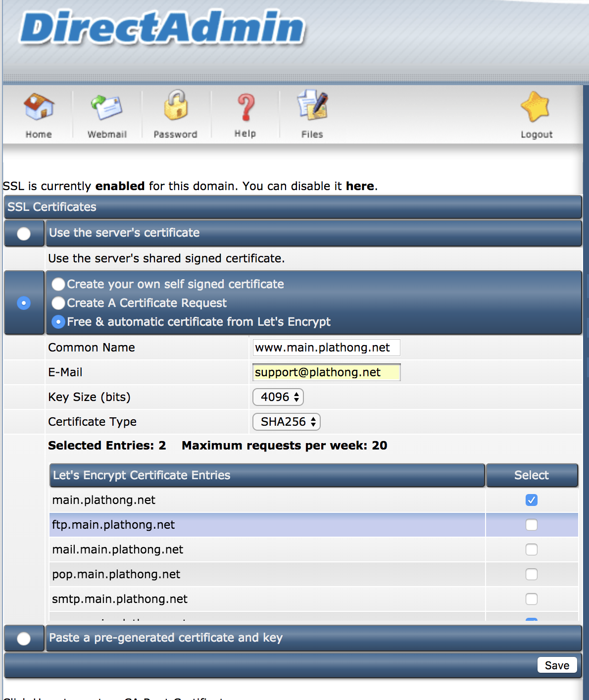The image size is (589, 700).
Task: Click the Home house icon
Action: point(39,106)
